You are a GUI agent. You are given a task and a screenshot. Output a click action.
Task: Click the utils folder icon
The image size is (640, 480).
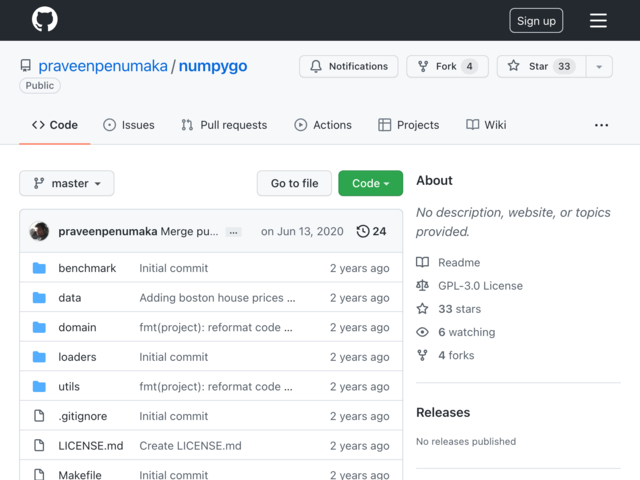pos(39,386)
